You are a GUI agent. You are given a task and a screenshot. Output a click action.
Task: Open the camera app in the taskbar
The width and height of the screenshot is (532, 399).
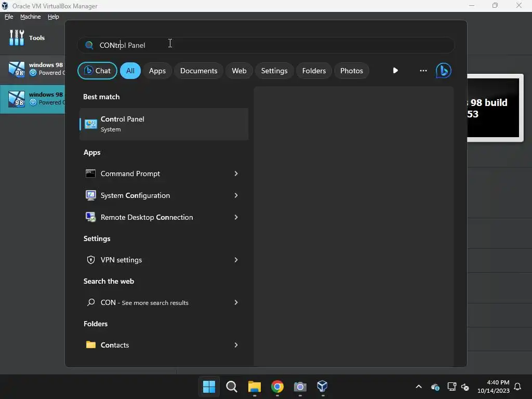pos(300,387)
